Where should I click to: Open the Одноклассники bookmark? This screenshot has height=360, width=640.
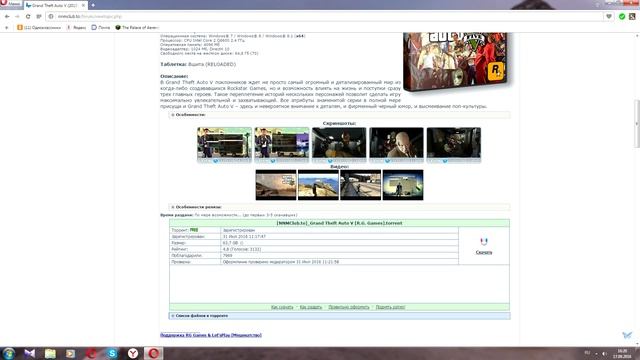(x=39, y=27)
